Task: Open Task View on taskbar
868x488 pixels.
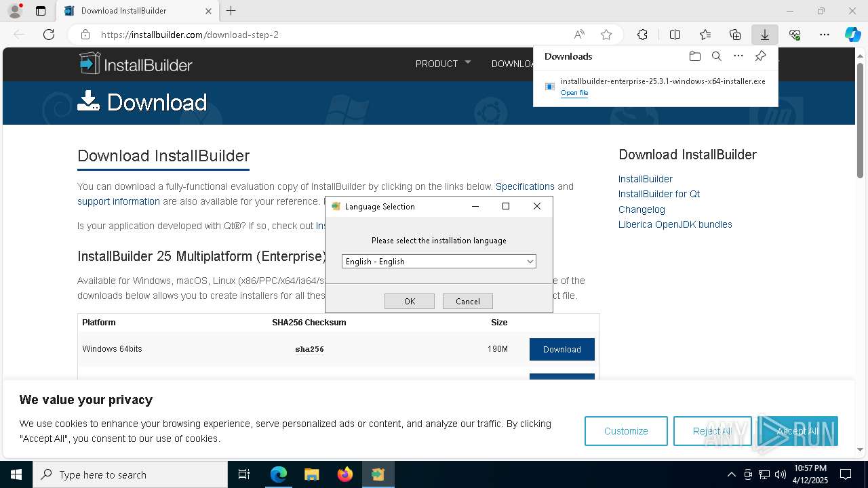Action: pyautogui.click(x=244, y=474)
